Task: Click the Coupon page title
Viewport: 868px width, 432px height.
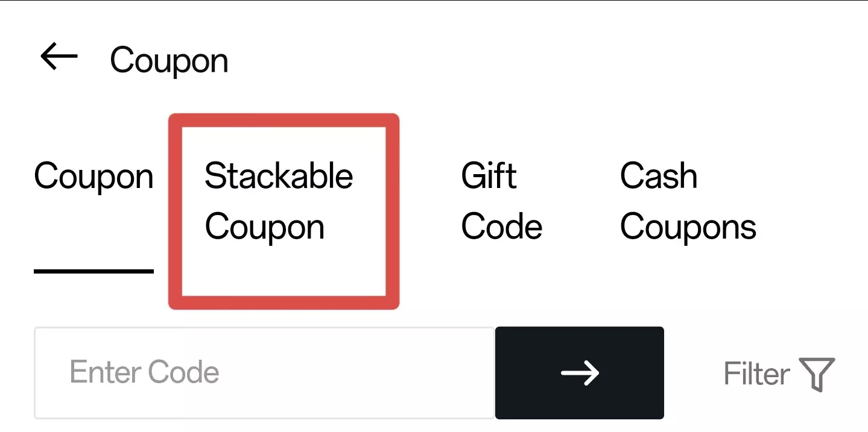Action: click(169, 61)
